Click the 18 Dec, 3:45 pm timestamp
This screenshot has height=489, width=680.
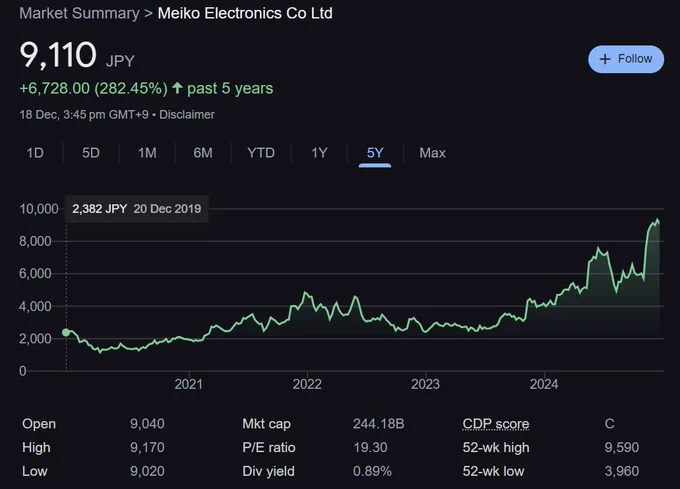[84, 114]
